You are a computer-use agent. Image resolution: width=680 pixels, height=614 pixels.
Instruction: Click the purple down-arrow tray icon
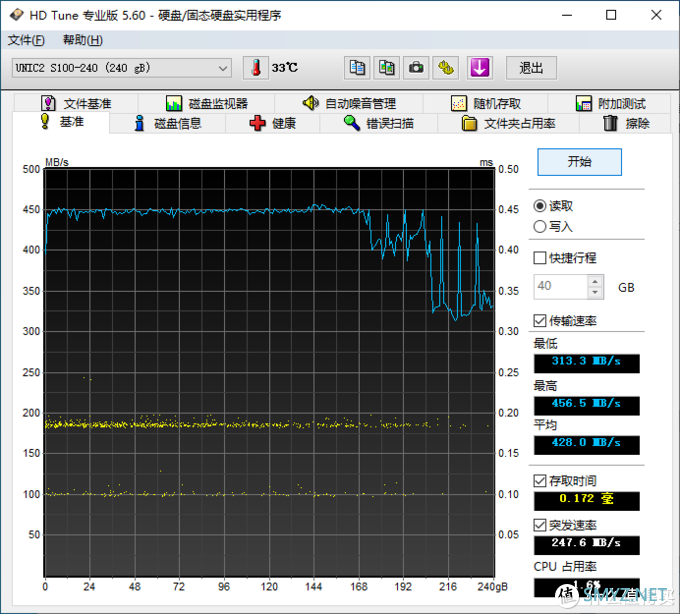[480, 68]
